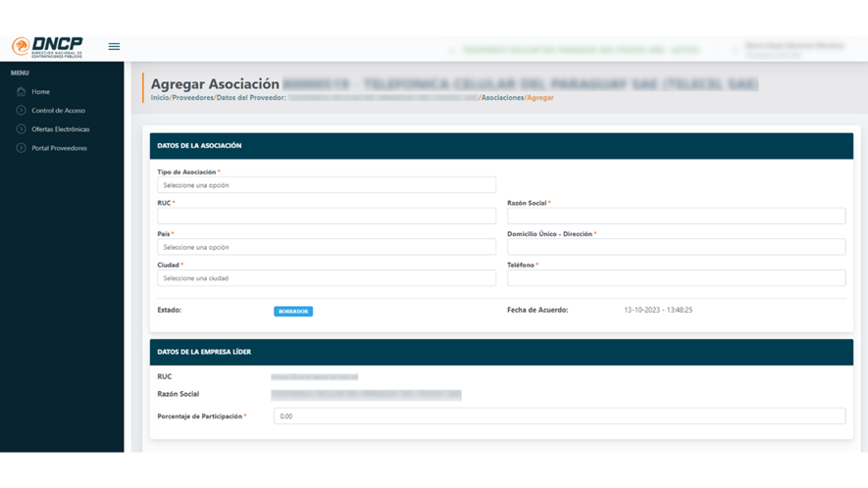
Task: Follow the Proveedores breadcrumb link
Action: tap(192, 98)
